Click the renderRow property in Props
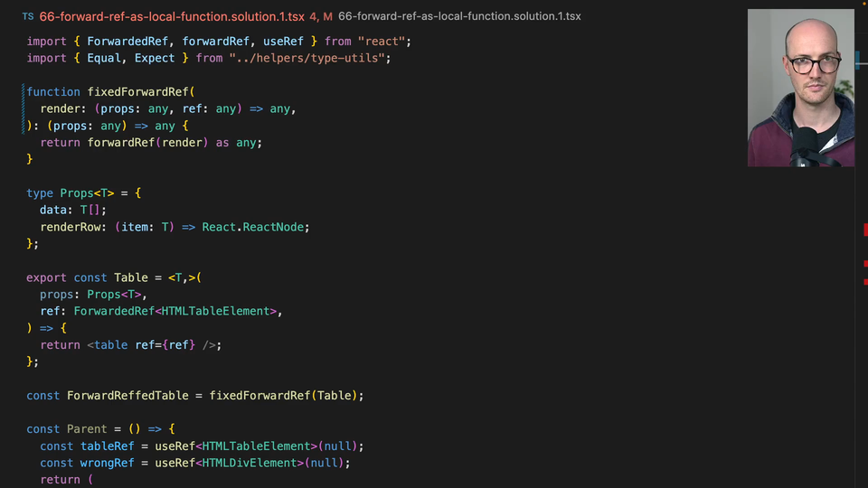This screenshot has height=488, width=868. click(72, 227)
